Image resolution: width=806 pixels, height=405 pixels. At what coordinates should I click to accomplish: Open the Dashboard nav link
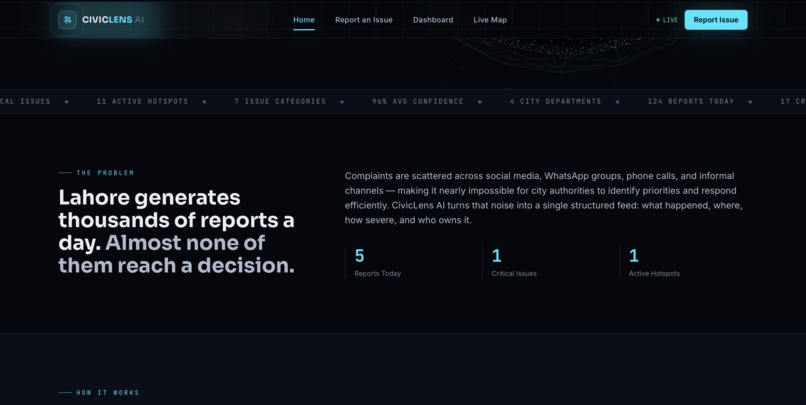point(433,20)
